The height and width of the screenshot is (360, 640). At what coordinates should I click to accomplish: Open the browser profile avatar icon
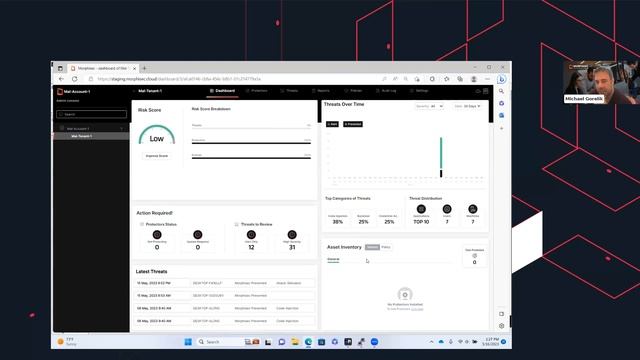474,79
